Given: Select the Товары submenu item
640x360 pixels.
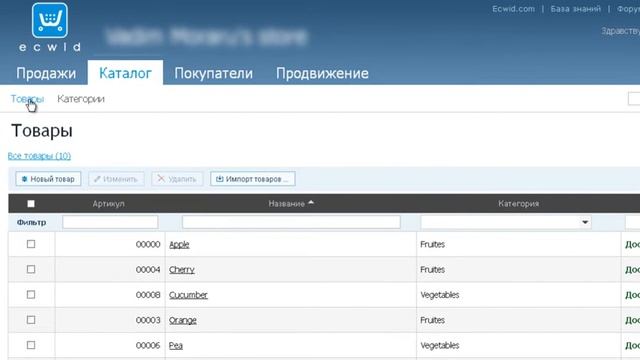Looking at the screenshot, I should [x=27, y=99].
